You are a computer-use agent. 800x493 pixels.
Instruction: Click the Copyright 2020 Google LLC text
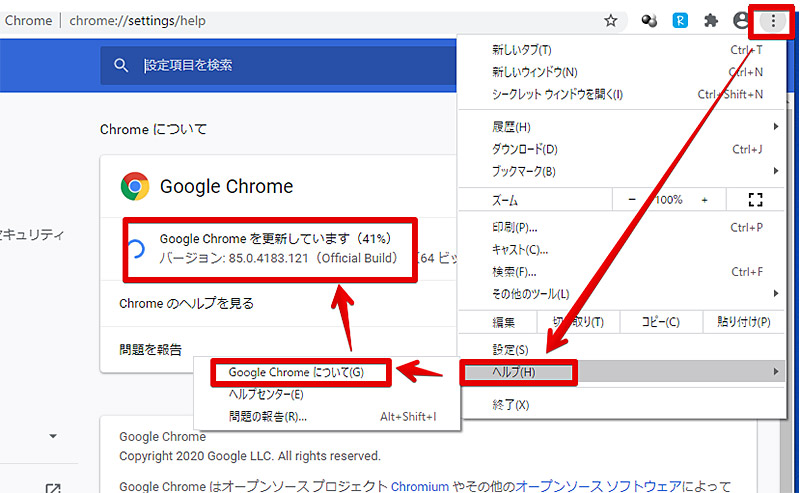pos(250,456)
